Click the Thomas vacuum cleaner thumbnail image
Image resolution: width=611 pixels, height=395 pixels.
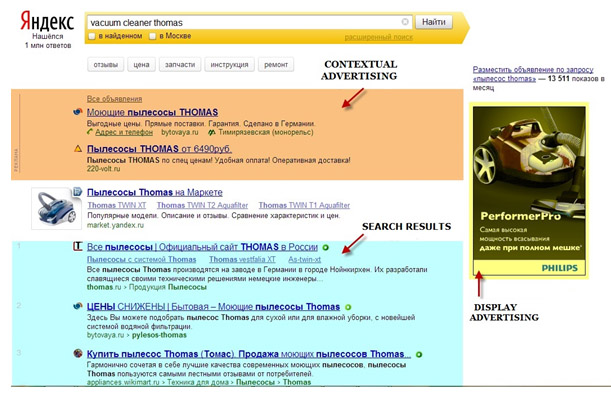56,208
